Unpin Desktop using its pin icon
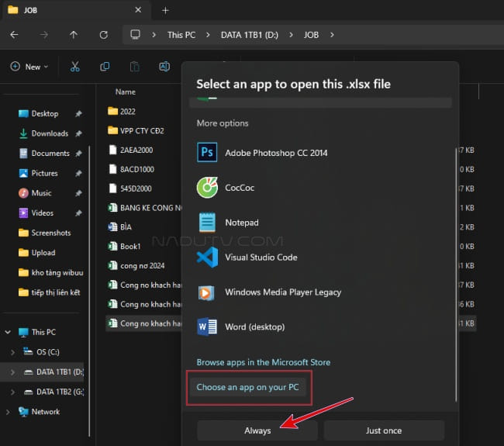The width and height of the screenshot is (504, 446). pyautogui.click(x=78, y=113)
